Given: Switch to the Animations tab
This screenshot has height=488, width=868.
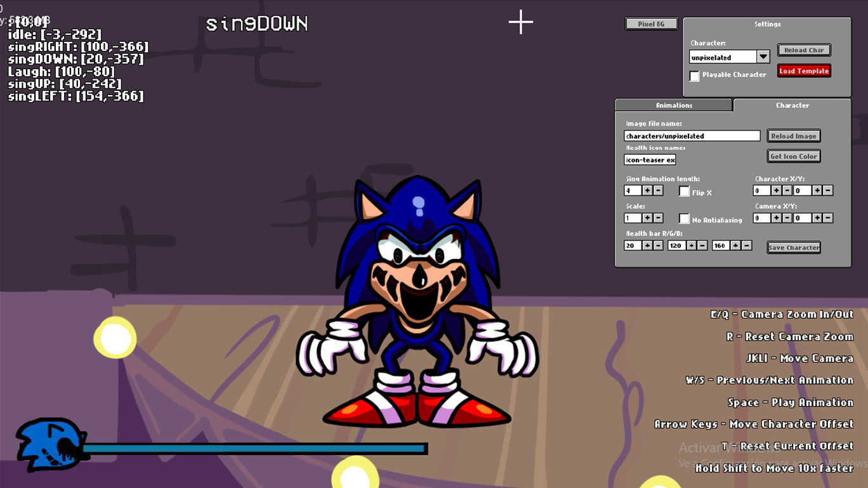Looking at the screenshot, I should click(674, 105).
